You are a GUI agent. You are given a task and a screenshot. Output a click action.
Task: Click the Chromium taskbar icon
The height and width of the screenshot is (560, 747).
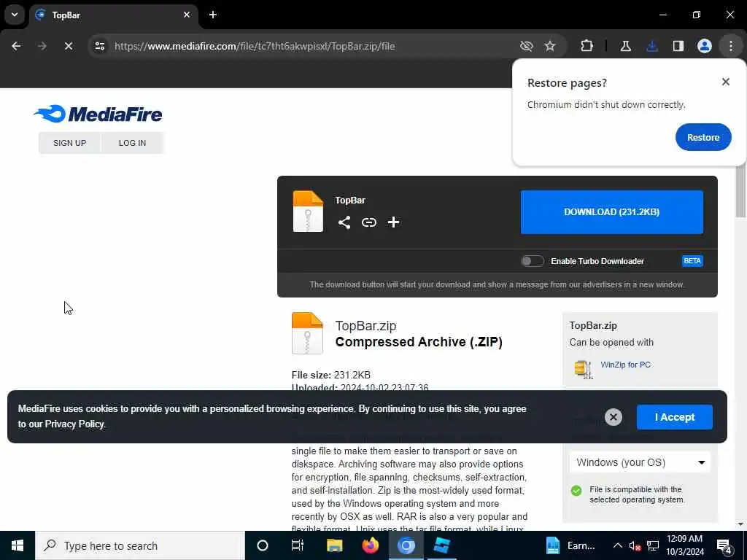[x=406, y=545]
